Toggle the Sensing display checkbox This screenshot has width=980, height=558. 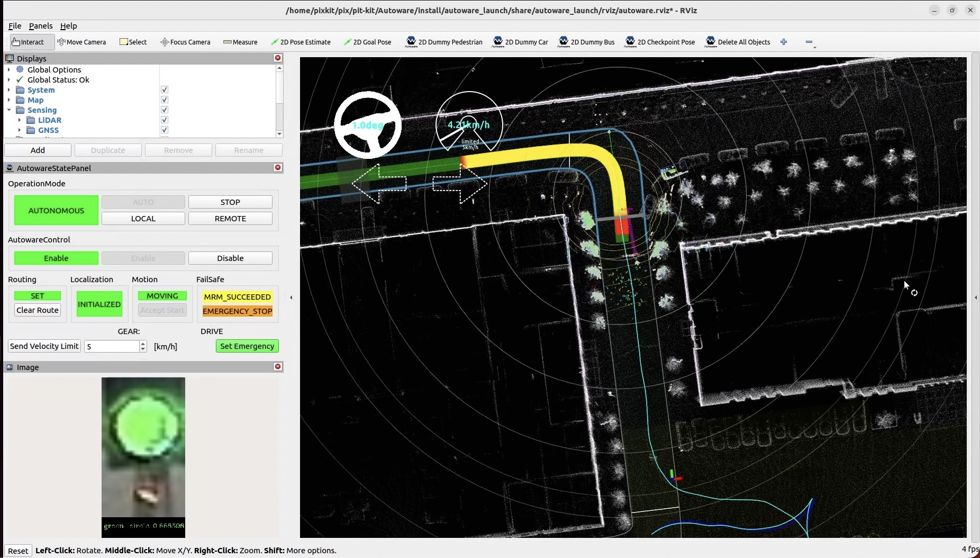(165, 110)
